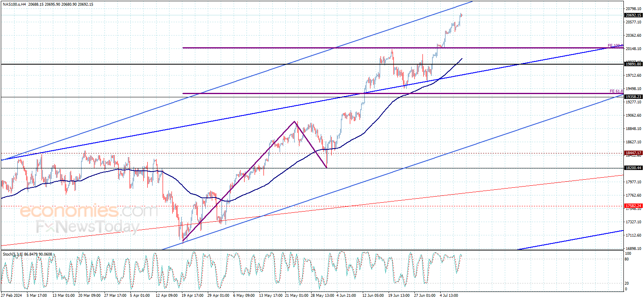Select the "29 Apr 01:00" time axis label
This screenshot has width=644, height=300.
click(218, 296)
